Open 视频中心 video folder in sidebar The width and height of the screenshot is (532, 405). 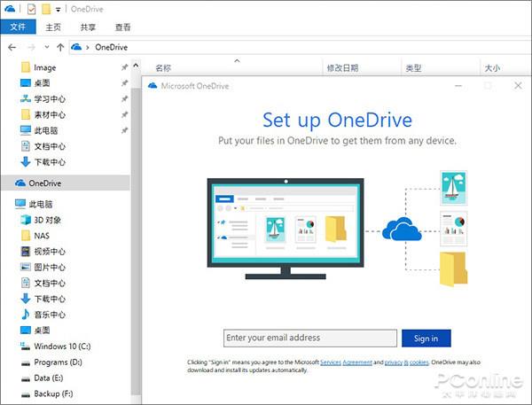(49, 252)
